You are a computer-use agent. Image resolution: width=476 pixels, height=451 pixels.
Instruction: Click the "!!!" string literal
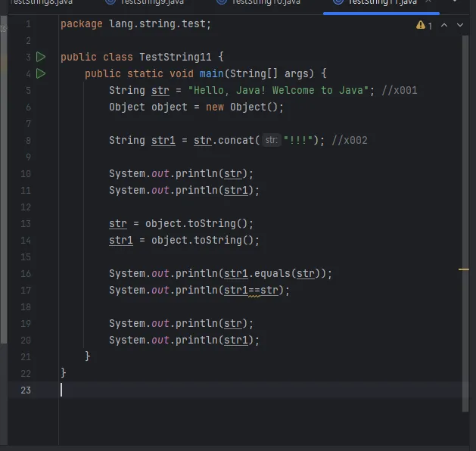click(x=298, y=141)
